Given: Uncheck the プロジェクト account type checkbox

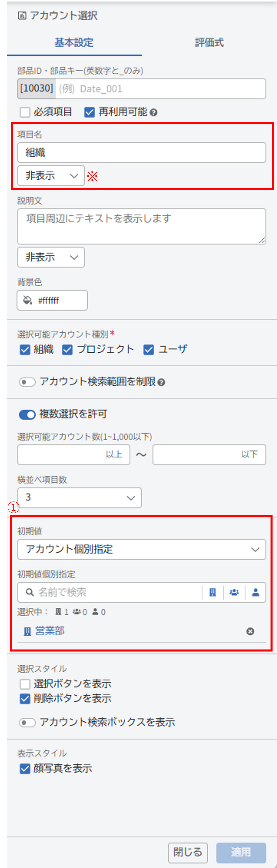Looking at the screenshot, I should (x=67, y=350).
